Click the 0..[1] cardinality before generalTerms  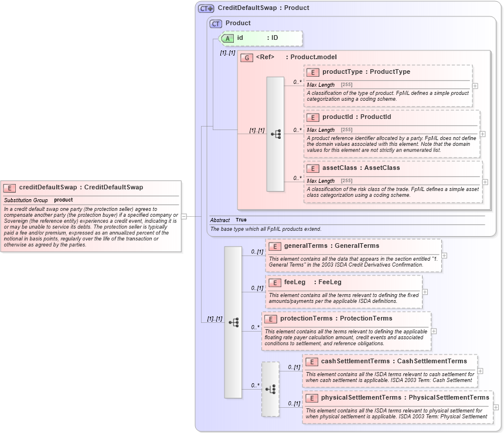click(257, 252)
